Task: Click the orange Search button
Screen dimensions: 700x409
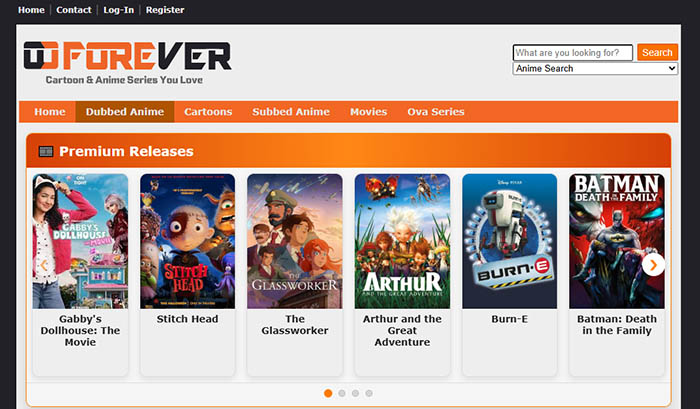Action: point(657,52)
